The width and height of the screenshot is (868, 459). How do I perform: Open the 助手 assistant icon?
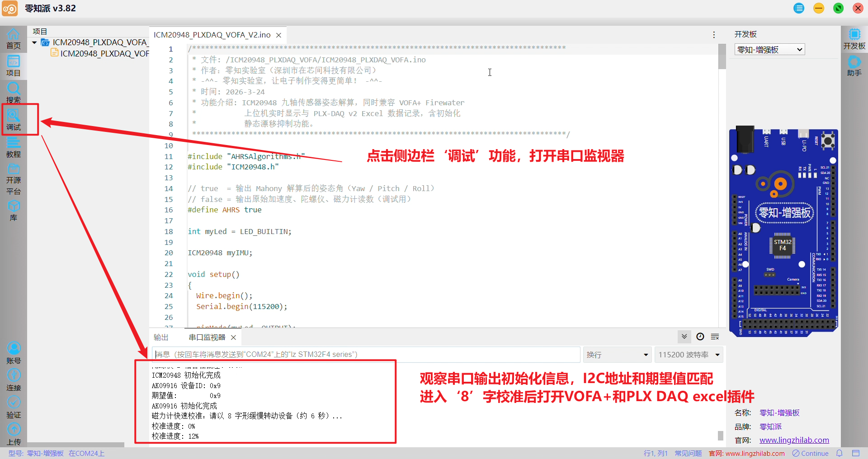854,66
